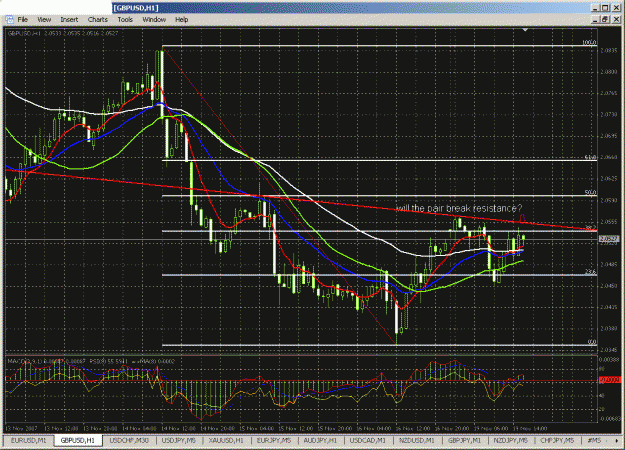The height and width of the screenshot is (450, 625).
Task: Restore down the inner chart window
Action: 605,19
